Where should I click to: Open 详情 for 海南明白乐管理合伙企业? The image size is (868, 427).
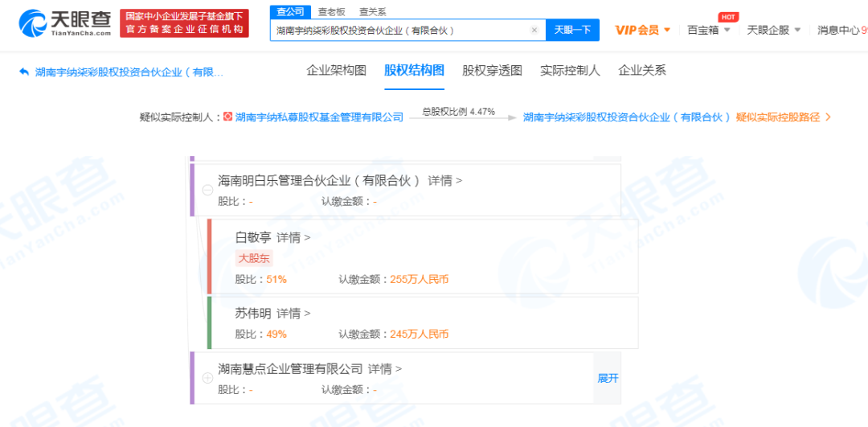445,181
